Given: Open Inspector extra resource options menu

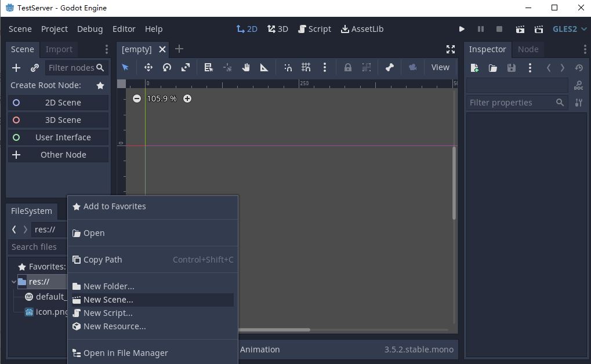Looking at the screenshot, I should click(530, 68).
